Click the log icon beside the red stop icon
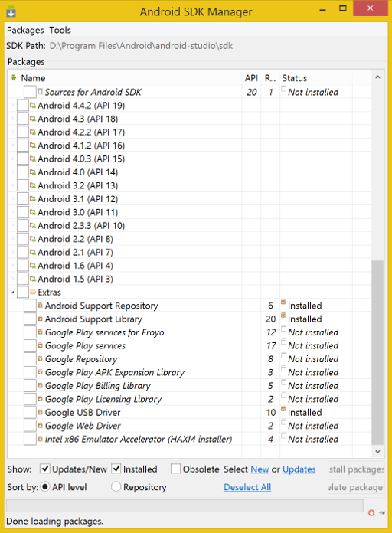This screenshot has height=533, width=392. pos(382,512)
